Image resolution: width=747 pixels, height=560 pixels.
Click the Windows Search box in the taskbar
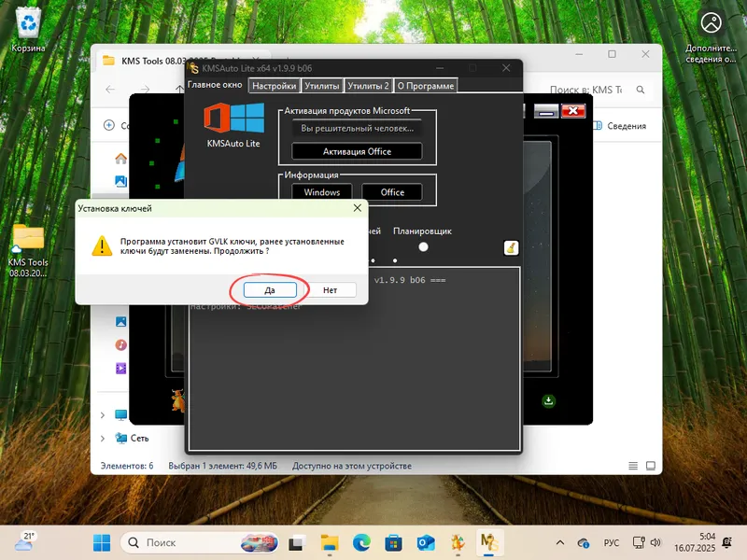[x=177, y=541]
